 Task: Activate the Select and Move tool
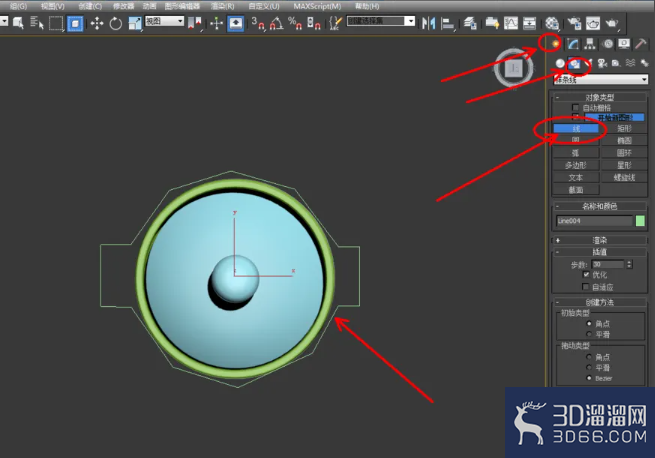pyautogui.click(x=97, y=23)
